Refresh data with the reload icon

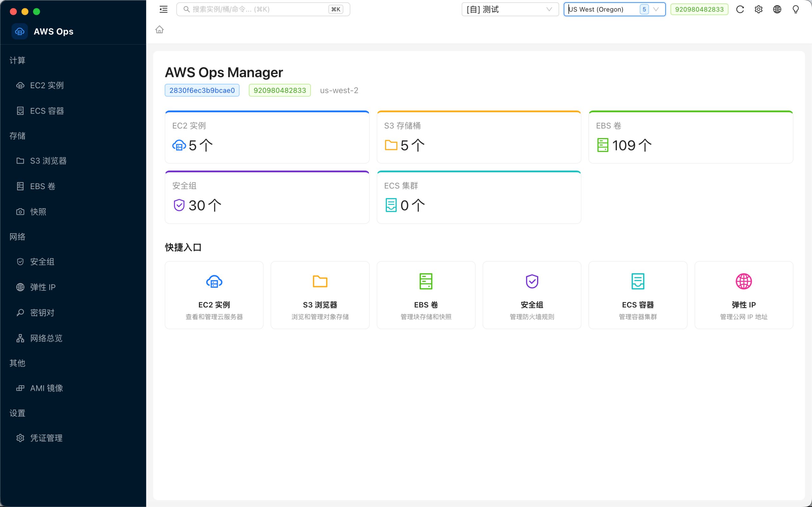coord(740,10)
